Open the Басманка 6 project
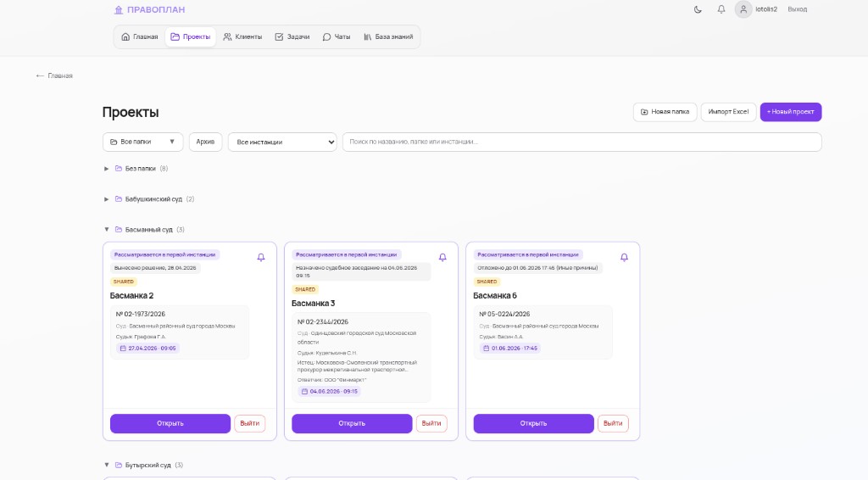 click(533, 423)
